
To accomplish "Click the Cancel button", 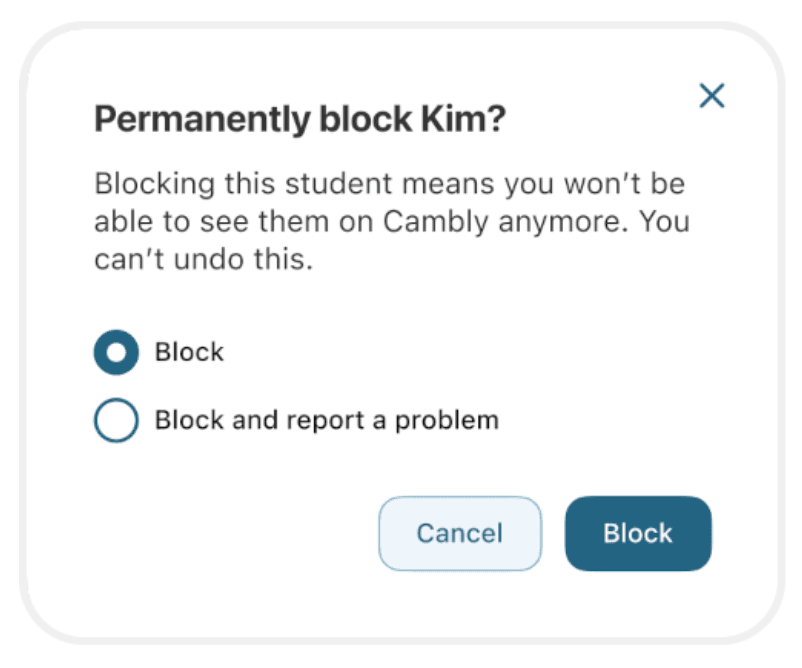I will 459,534.
